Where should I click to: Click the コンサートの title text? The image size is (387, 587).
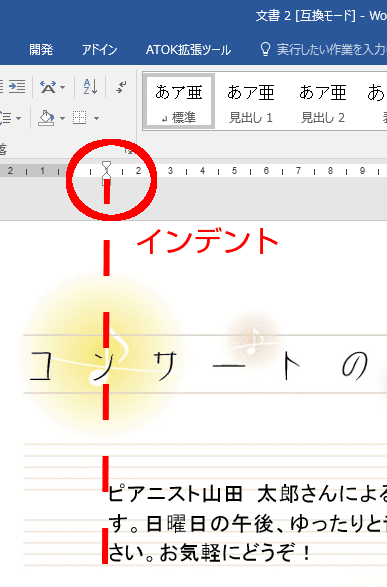tap(199, 366)
